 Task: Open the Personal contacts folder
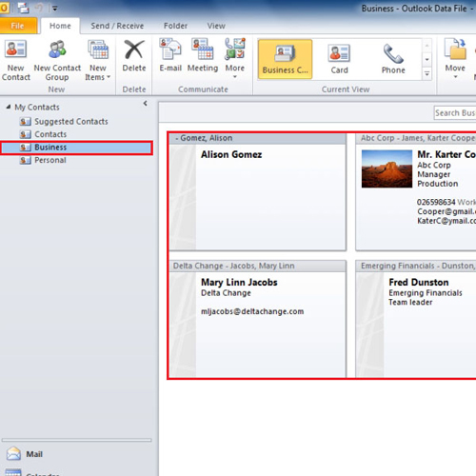(x=50, y=160)
